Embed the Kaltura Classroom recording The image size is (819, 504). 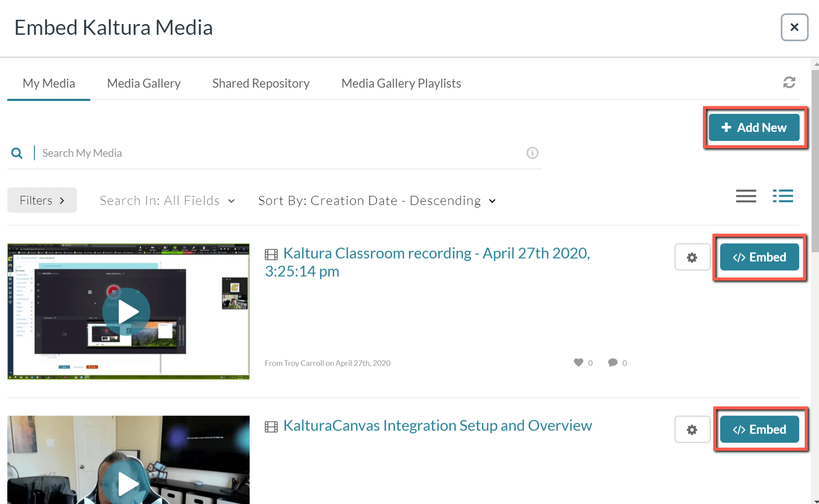tap(759, 257)
